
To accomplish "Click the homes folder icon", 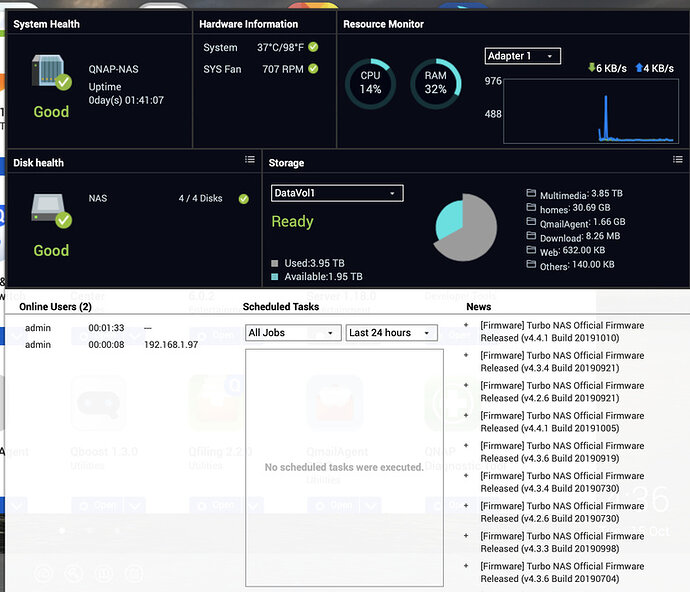I will (x=531, y=207).
